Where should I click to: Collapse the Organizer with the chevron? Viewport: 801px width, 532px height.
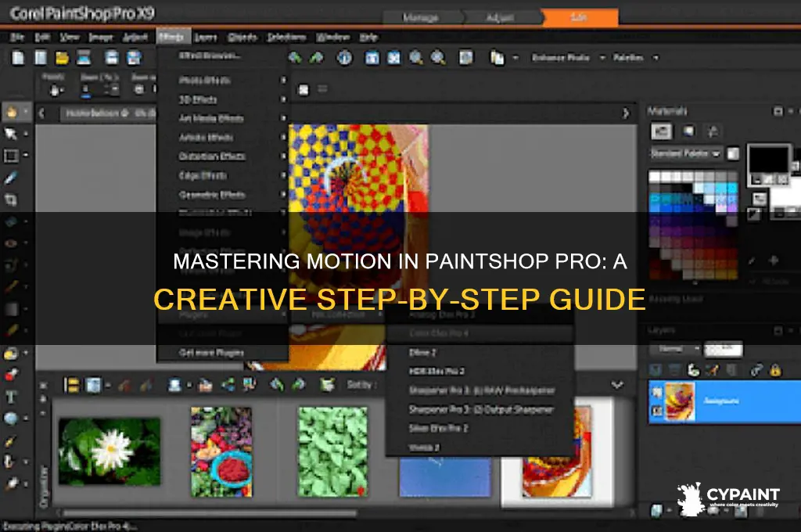click(617, 384)
